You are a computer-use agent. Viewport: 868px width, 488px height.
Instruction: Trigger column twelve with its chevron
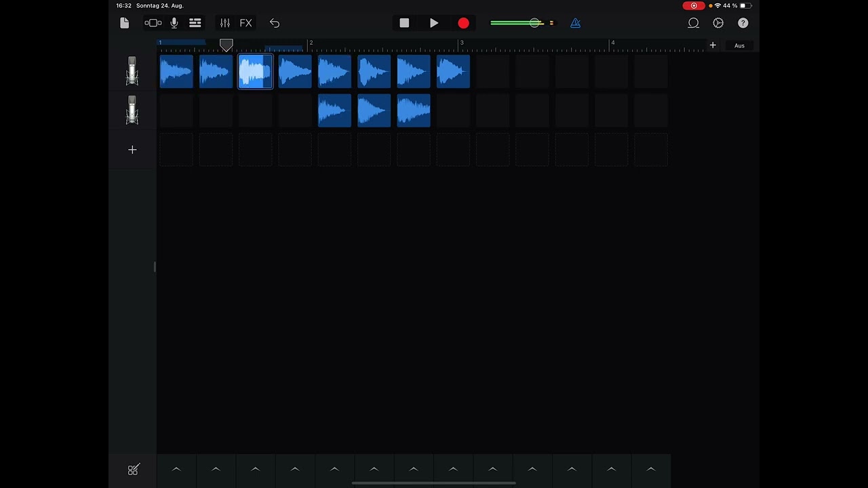[612, 469]
